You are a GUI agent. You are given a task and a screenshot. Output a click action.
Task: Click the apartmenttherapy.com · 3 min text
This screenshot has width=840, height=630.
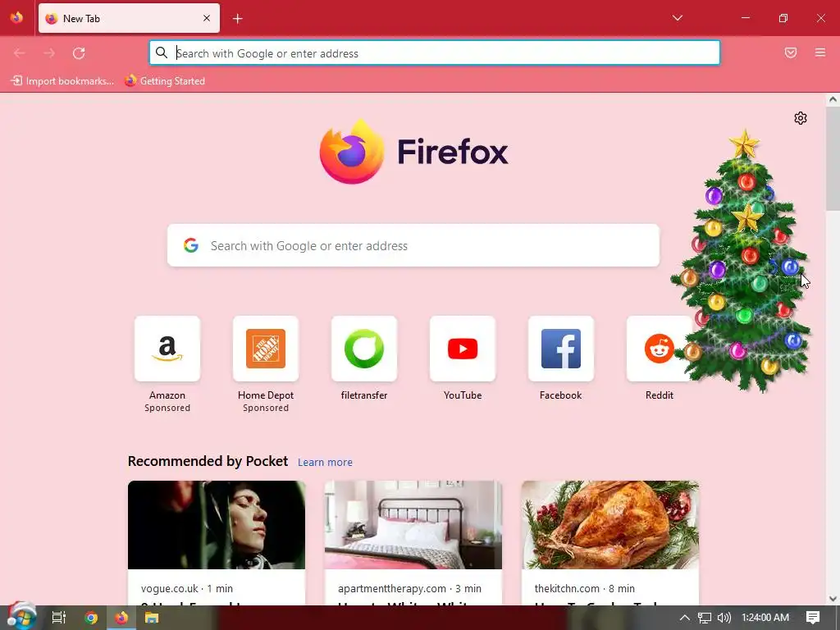410,588
